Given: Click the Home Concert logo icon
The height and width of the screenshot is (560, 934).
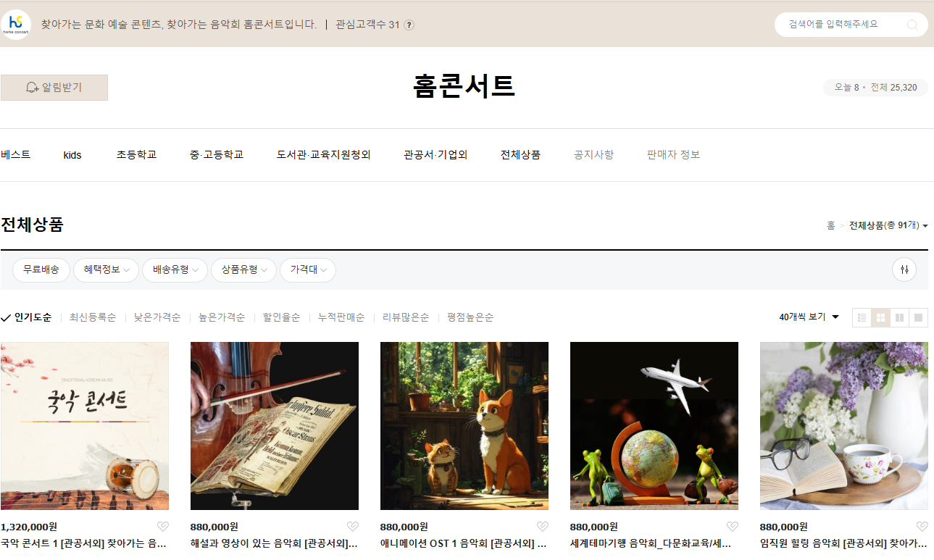Looking at the screenshot, I should tap(16, 24).
